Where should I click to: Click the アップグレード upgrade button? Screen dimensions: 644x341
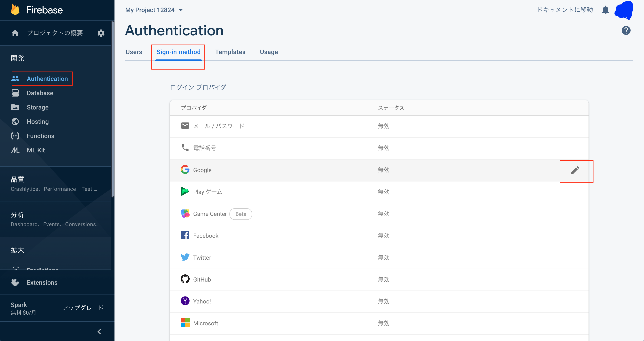click(83, 308)
